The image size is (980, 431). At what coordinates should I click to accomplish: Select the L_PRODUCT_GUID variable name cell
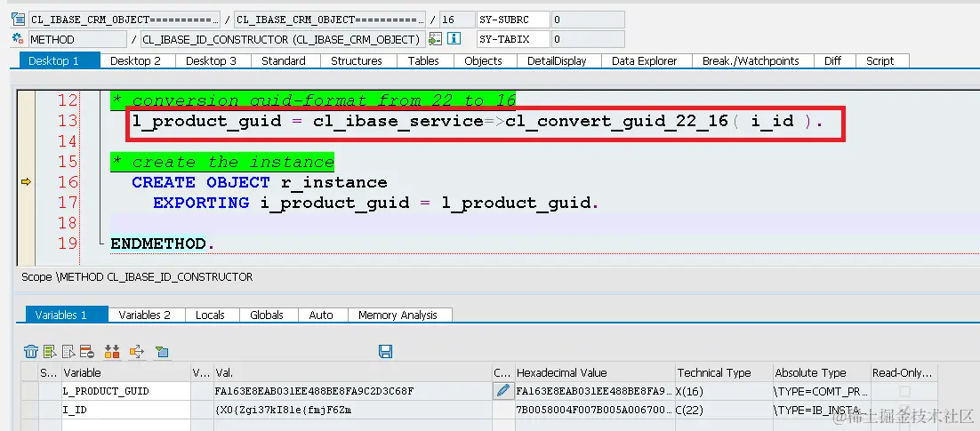pyautogui.click(x=125, y=392)
